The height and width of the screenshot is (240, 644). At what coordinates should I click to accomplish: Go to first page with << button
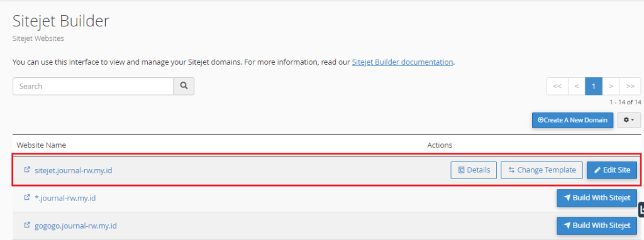557,86
